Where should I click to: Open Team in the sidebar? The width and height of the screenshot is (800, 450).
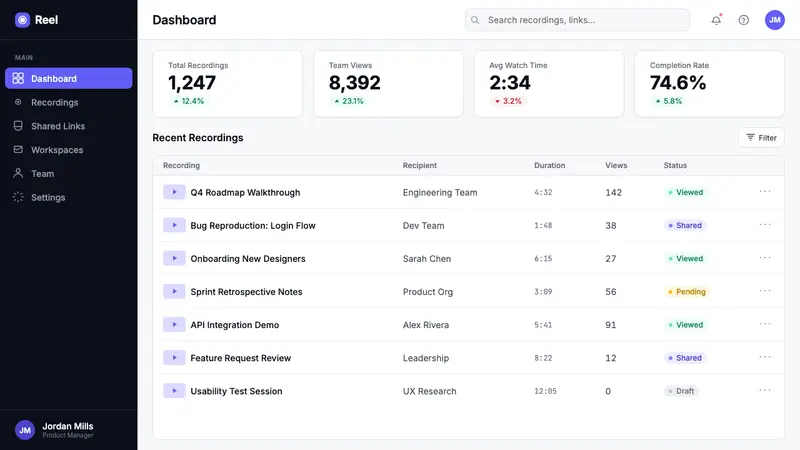pos(68,173)
